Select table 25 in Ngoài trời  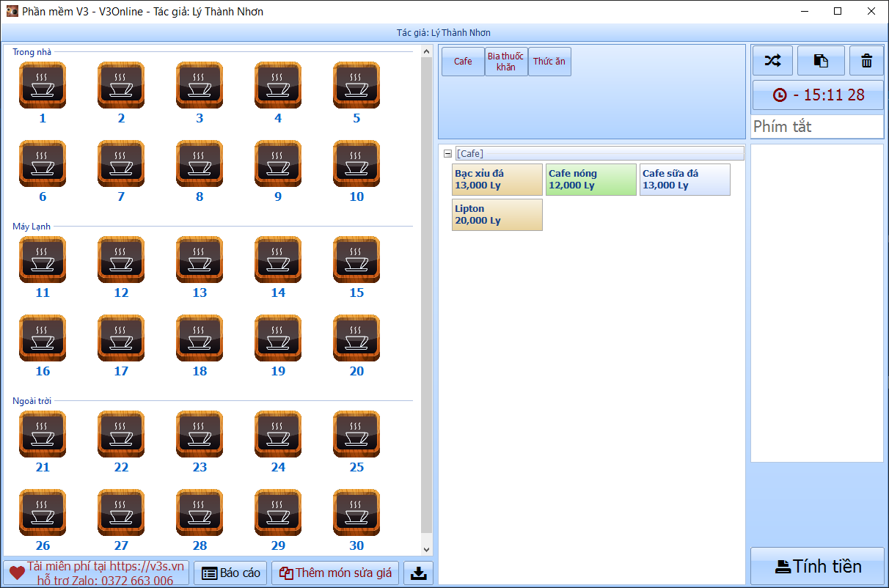(356, 434)
